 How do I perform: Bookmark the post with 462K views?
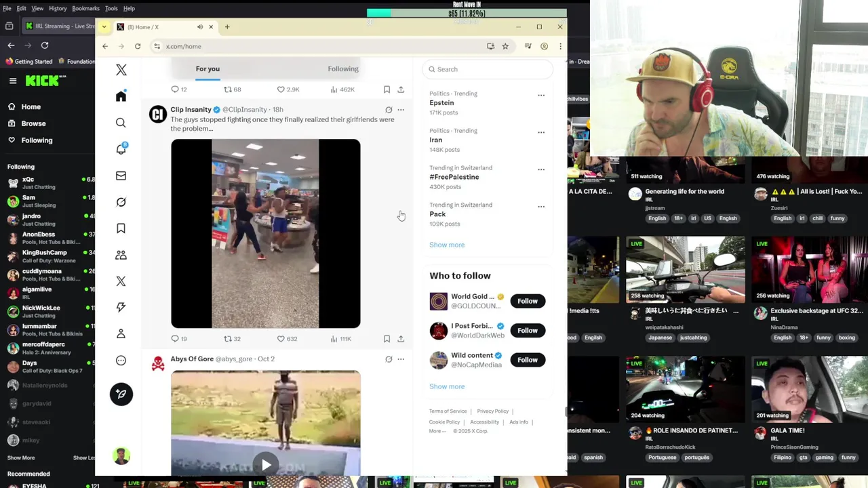(x=387, y=89)
